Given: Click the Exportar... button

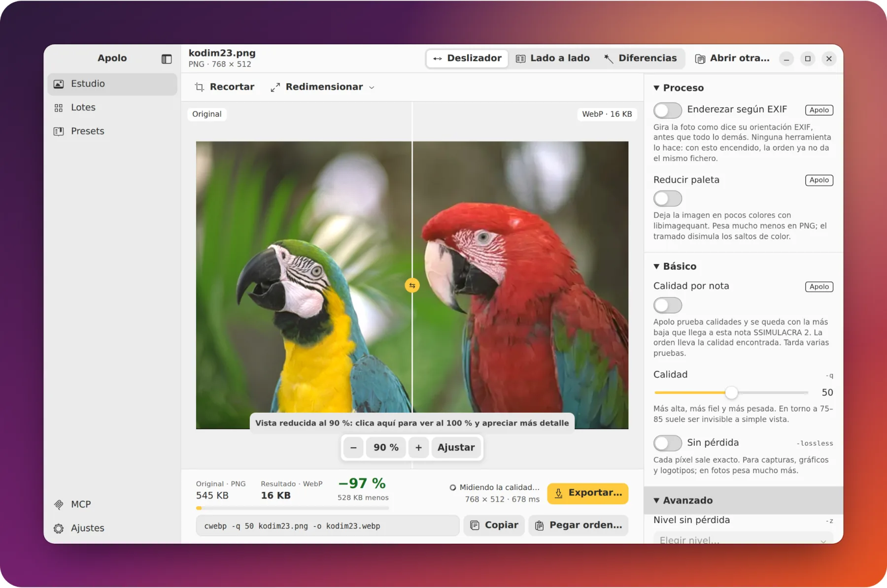Looking at the screenshot, I should pos(587,493).
